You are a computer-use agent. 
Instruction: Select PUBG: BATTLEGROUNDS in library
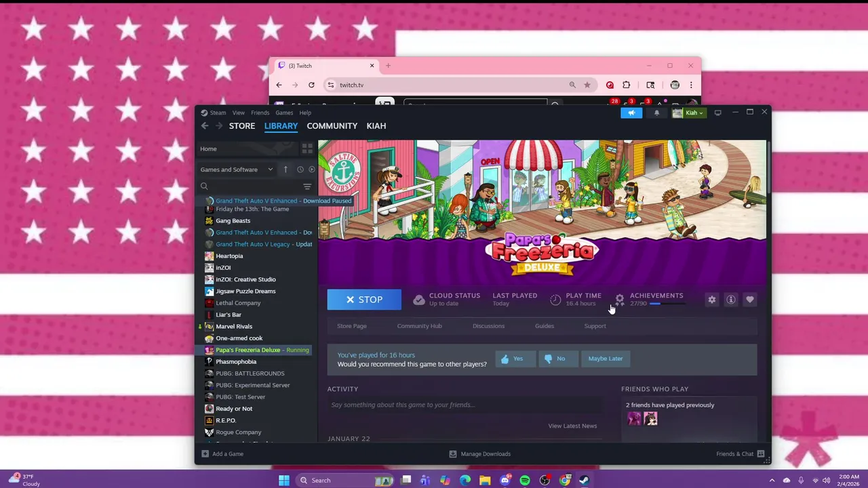tap(250, 373)
